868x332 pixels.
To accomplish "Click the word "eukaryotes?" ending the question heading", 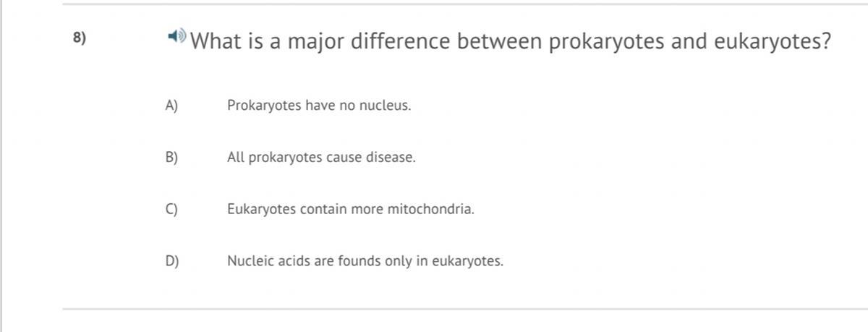I will (773, 42).
